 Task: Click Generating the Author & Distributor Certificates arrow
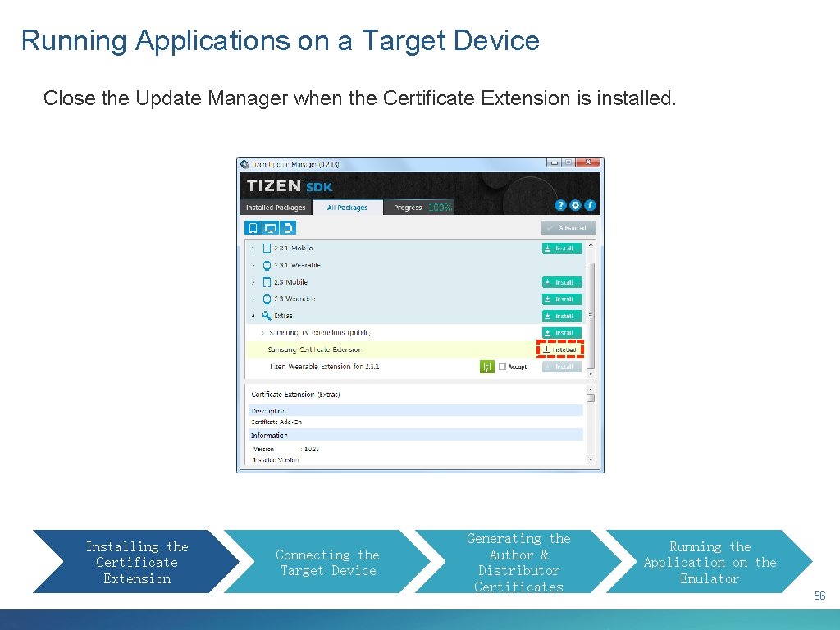[x=518, y=561]
